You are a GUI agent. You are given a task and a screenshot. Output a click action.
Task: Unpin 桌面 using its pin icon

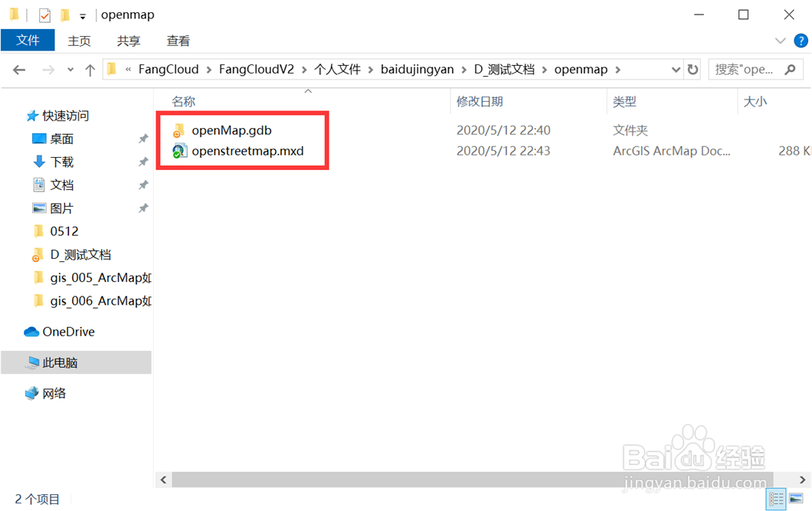point(143,139)
